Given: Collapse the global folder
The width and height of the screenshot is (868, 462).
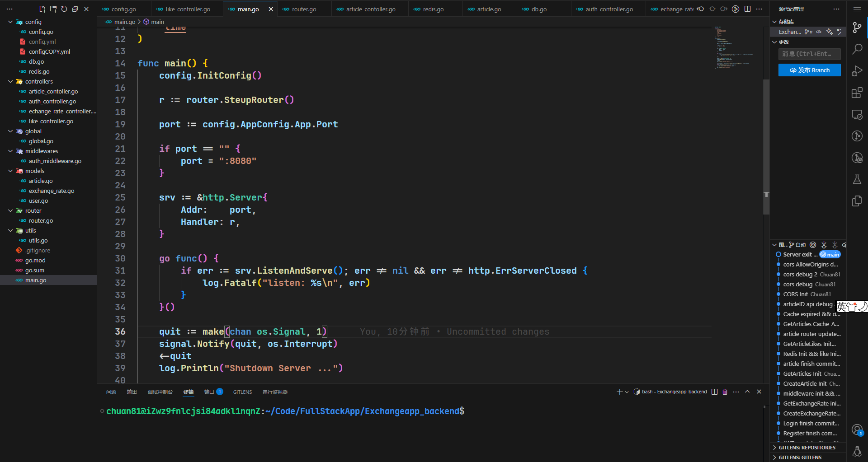Looking at the screenshot, I should point(10,131).
